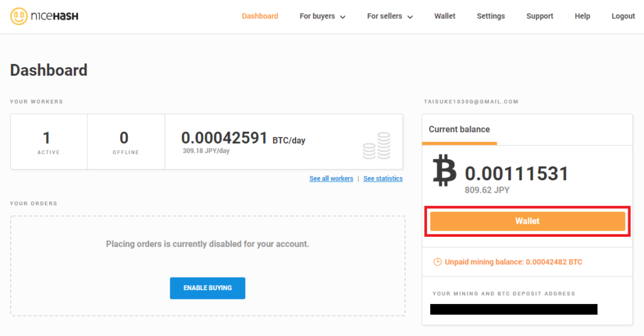Click the orange Wallet button
The height and width of the screenshot is (336, 644).
[528, 221]
